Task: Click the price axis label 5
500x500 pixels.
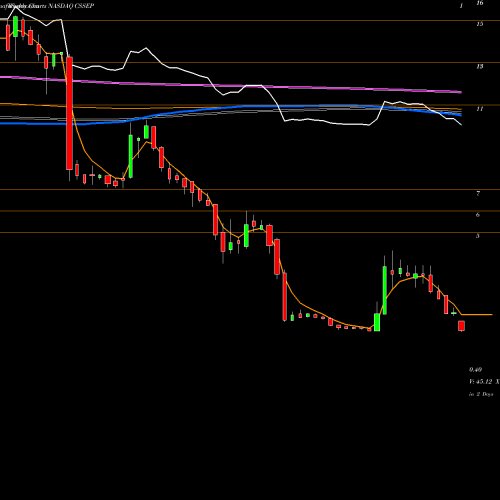Action: click(x=478, y=236)
